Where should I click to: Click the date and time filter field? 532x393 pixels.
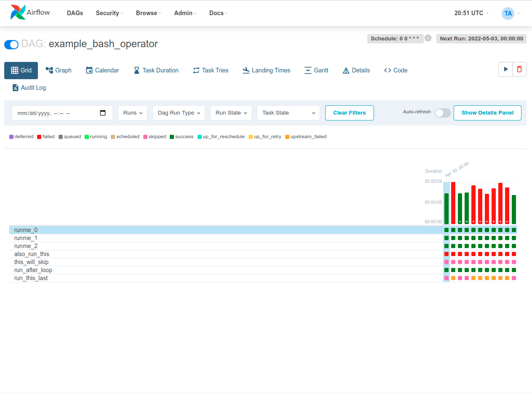[x=62, y=113]
